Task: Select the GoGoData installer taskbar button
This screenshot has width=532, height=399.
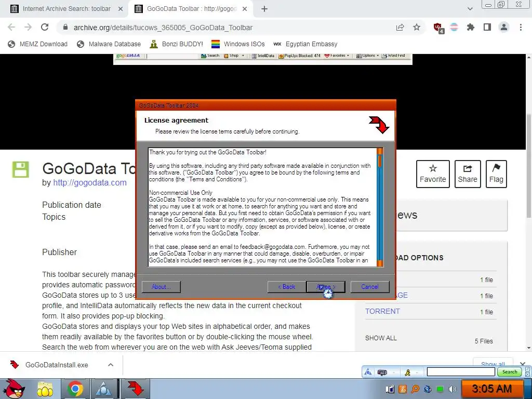Action: coord(135,389)
